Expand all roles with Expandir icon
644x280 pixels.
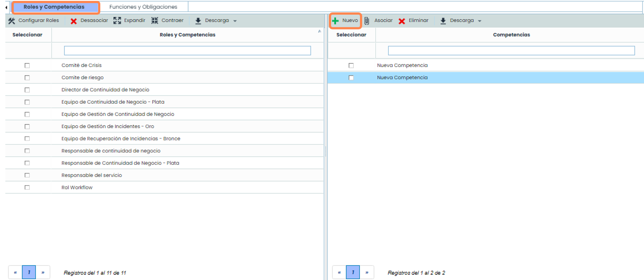point(117,20)
